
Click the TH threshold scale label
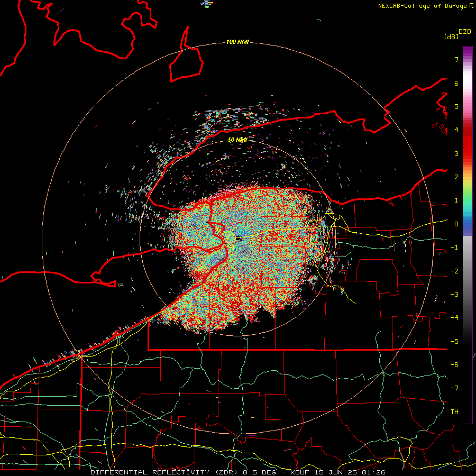[454, 412]
